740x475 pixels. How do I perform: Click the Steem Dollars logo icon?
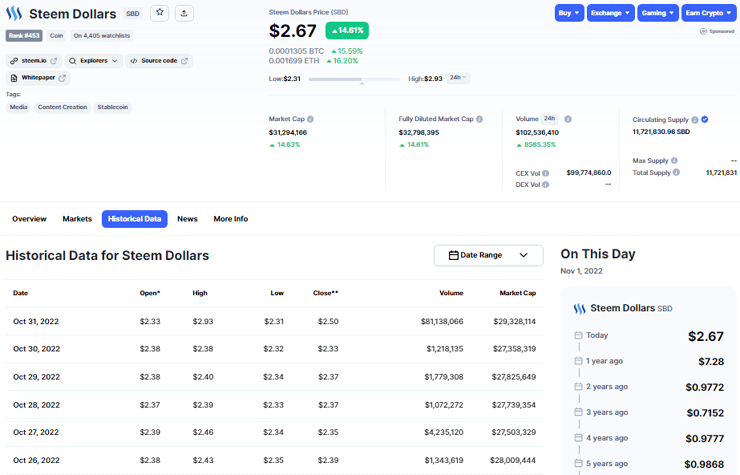[x=14, y=13]
